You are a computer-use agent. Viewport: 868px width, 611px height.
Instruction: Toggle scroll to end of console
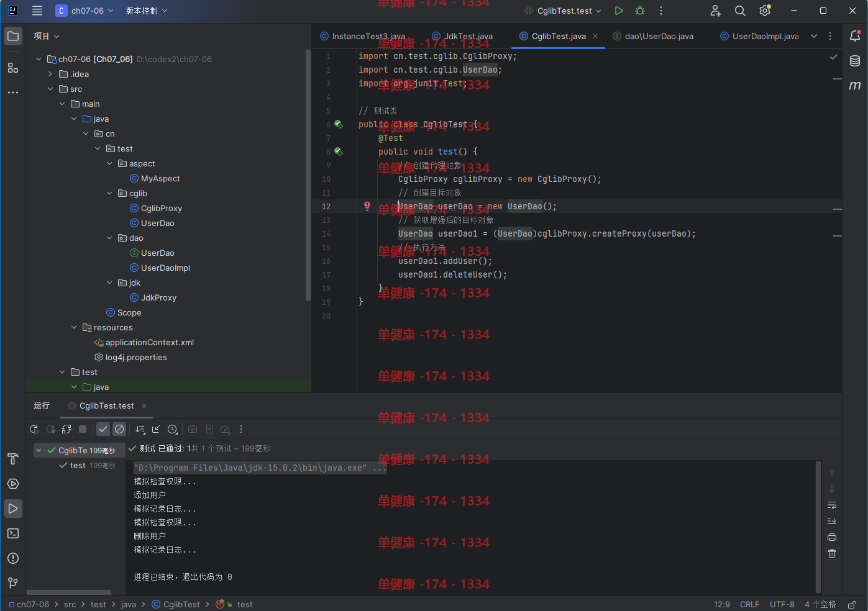click(x=832, y=521)
